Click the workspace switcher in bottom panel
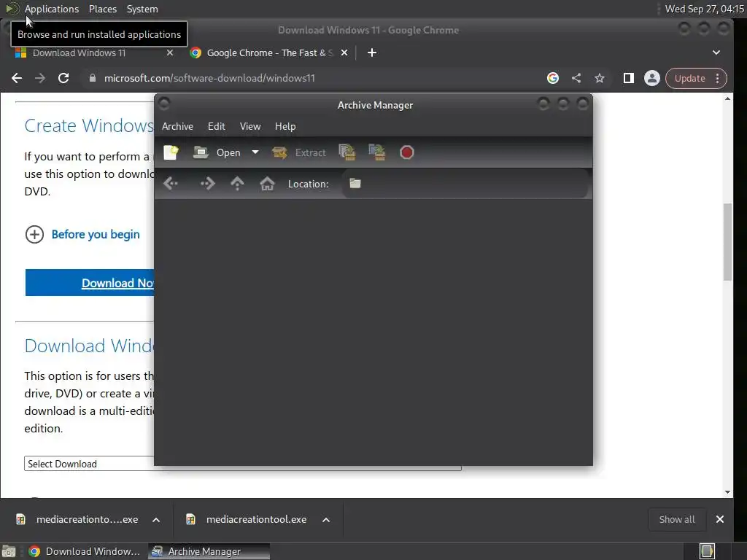 point(707,551)
